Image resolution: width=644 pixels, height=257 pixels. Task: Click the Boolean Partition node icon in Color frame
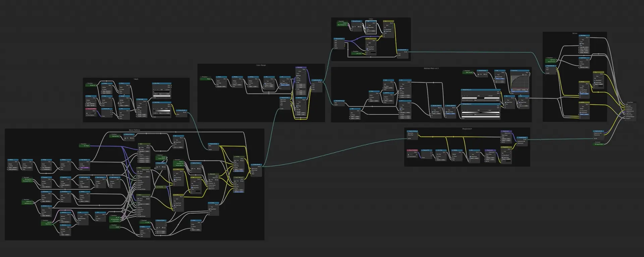click(x=352, y=21)
